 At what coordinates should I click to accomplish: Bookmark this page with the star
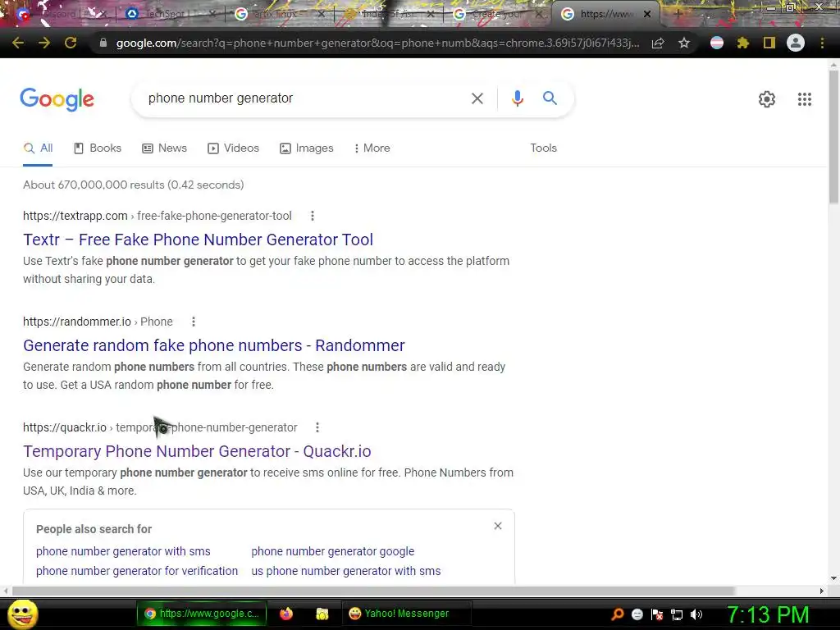pyautogui.click(x=683, y=43)
